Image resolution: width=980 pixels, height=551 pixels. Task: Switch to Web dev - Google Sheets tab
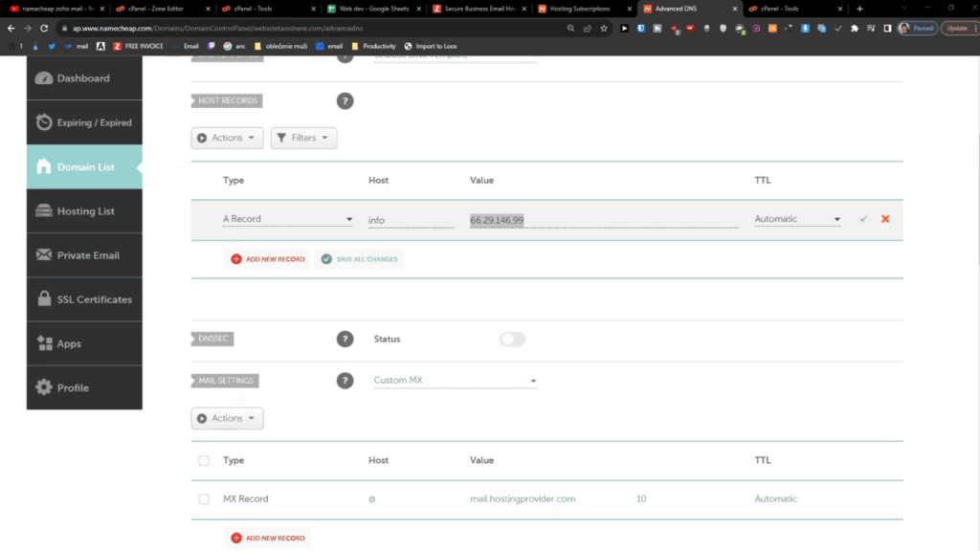coord(374,9)
